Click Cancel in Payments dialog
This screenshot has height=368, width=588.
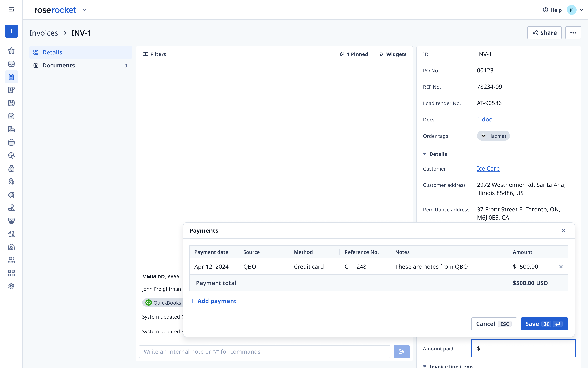coord(494,324)
